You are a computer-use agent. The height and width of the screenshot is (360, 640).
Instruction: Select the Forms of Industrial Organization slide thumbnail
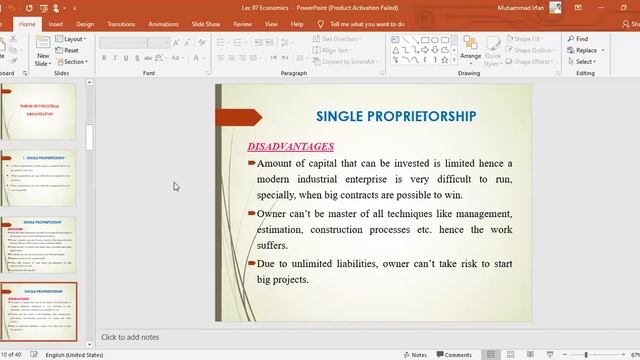[x=40, y=111]
